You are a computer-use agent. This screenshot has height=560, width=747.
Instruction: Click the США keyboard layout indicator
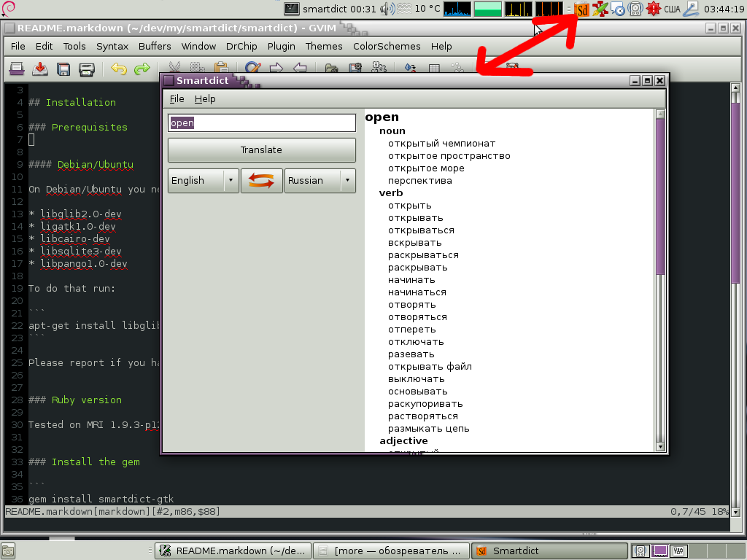tap(672, 9)
